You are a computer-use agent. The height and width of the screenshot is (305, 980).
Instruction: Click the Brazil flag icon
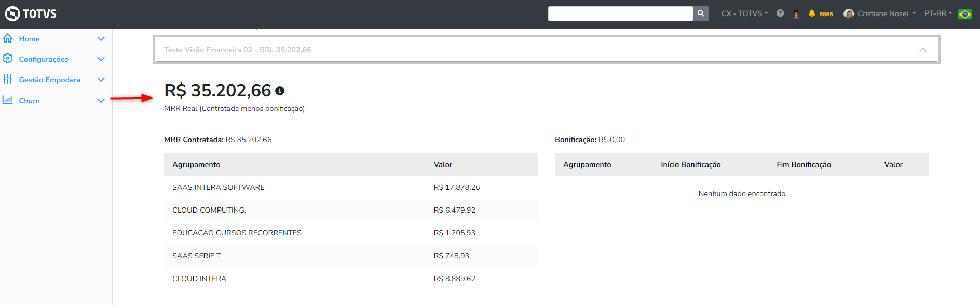coord(965,14)
